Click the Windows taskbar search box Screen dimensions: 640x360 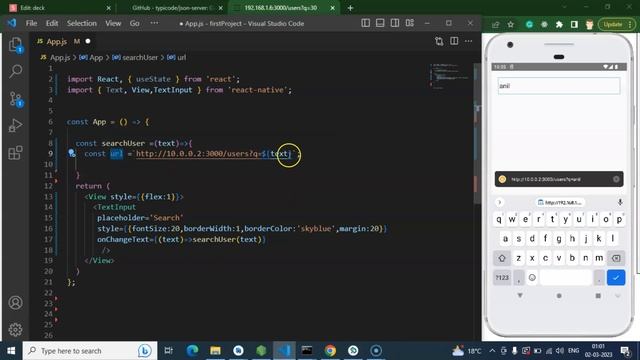click(90, 351)
